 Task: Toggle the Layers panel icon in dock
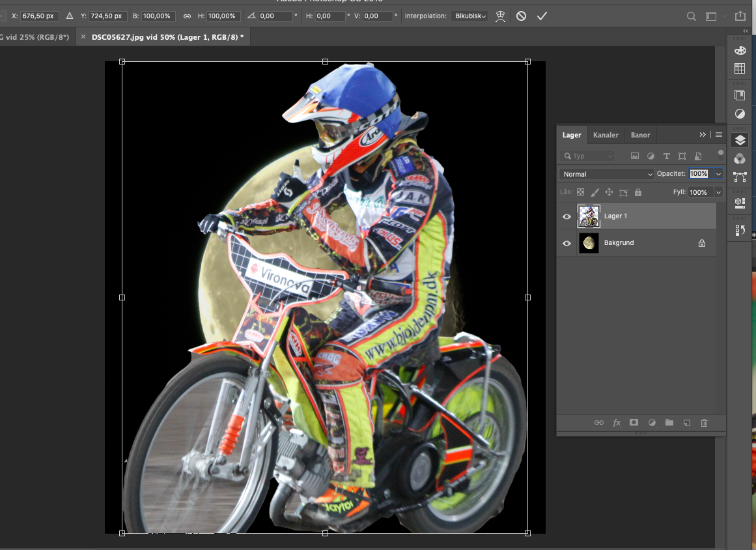click(740, 140)
